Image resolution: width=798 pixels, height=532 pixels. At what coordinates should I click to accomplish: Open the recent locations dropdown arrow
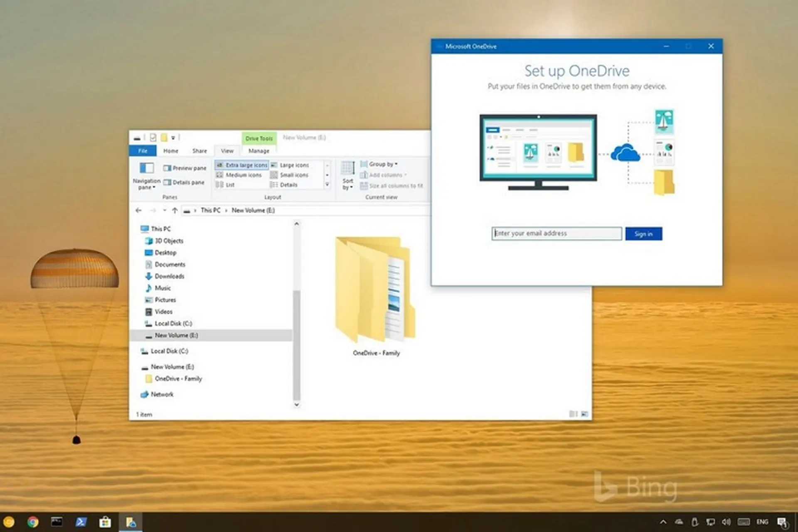click(x=165, y=210)
